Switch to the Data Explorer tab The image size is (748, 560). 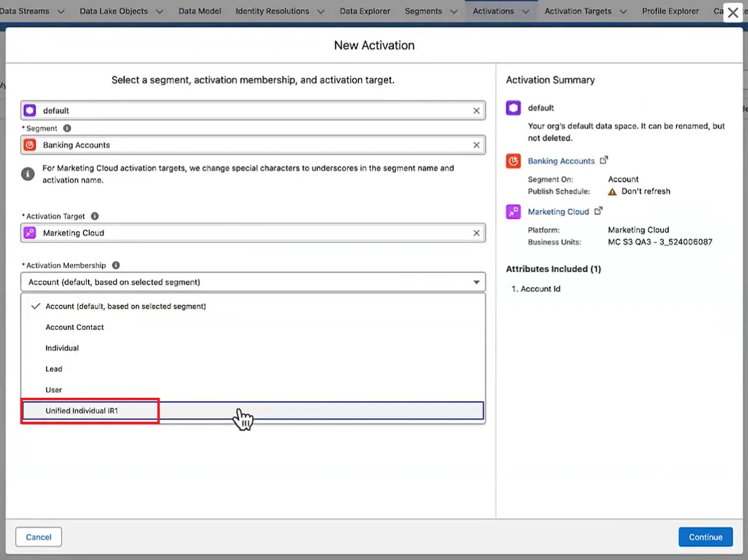tap(365, 11)
